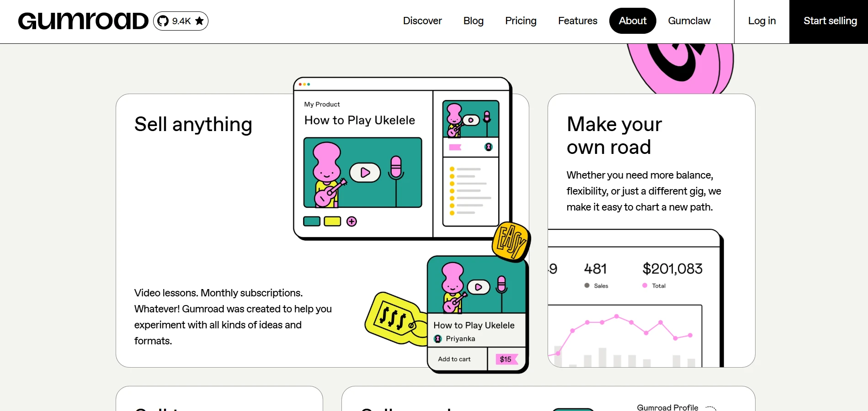Click the "Video lessons. Monthly subscriptions." paragraph
This screenshot has width=868, height=411.
click(233, 317)
